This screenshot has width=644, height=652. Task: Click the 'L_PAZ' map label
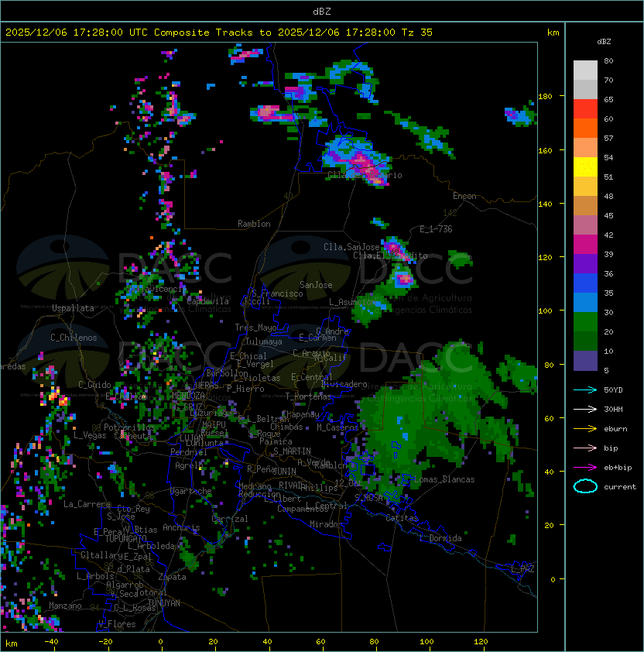pyautogui.click(x=522, y=569)
